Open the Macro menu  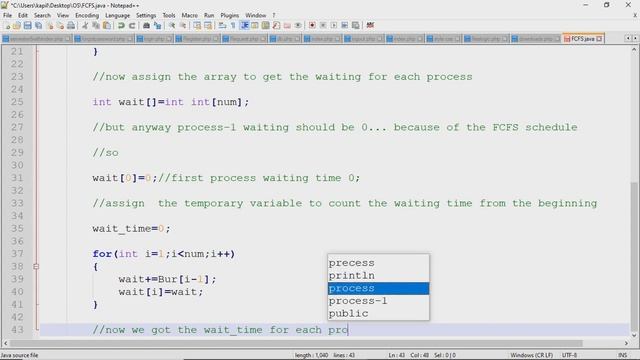[x=189, y=15]
